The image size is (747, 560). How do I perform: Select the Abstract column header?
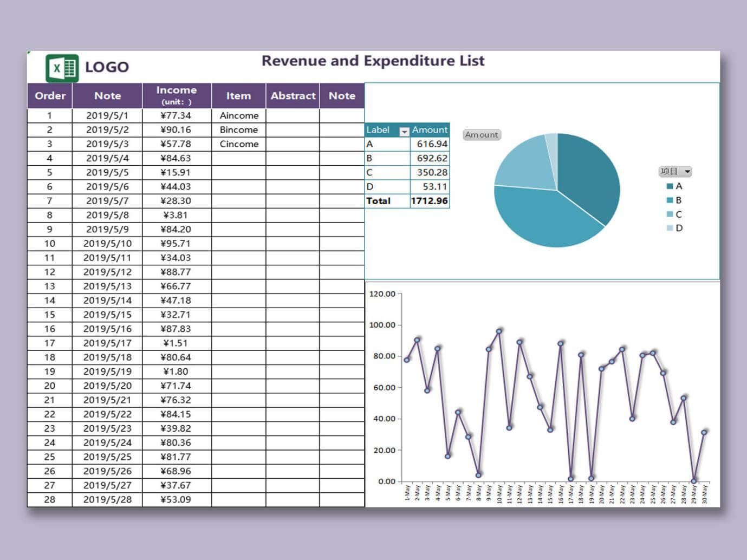[x=293, y=96]
